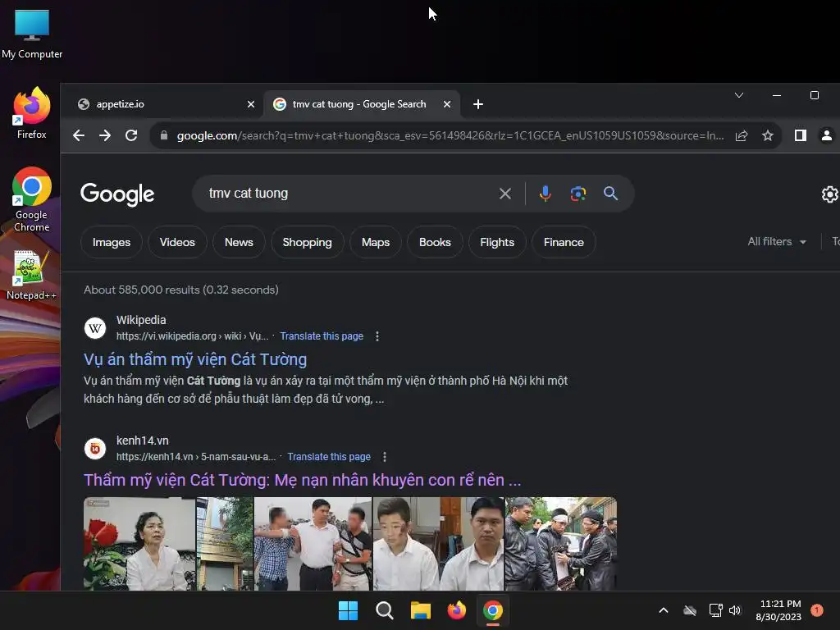The height and width of the screenshot is (630, 840).
Task: Open a new tab with the plus button
Action: coord(478,104)
